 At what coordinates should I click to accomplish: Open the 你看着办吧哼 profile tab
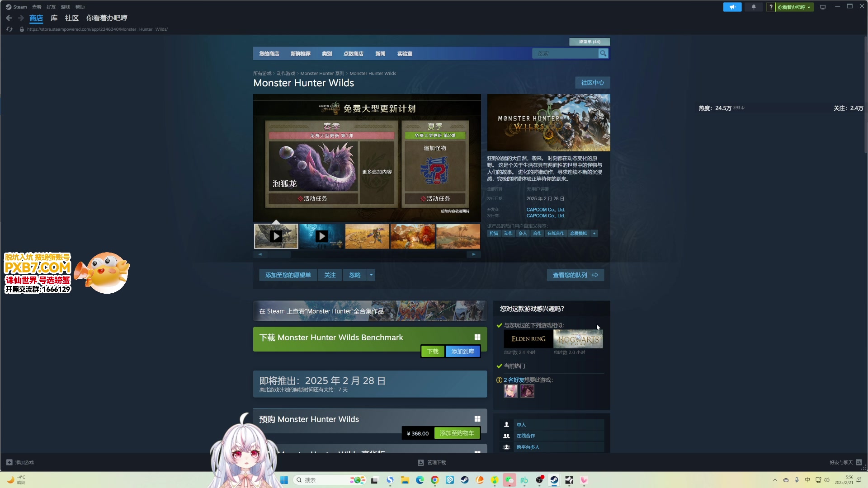107,18
